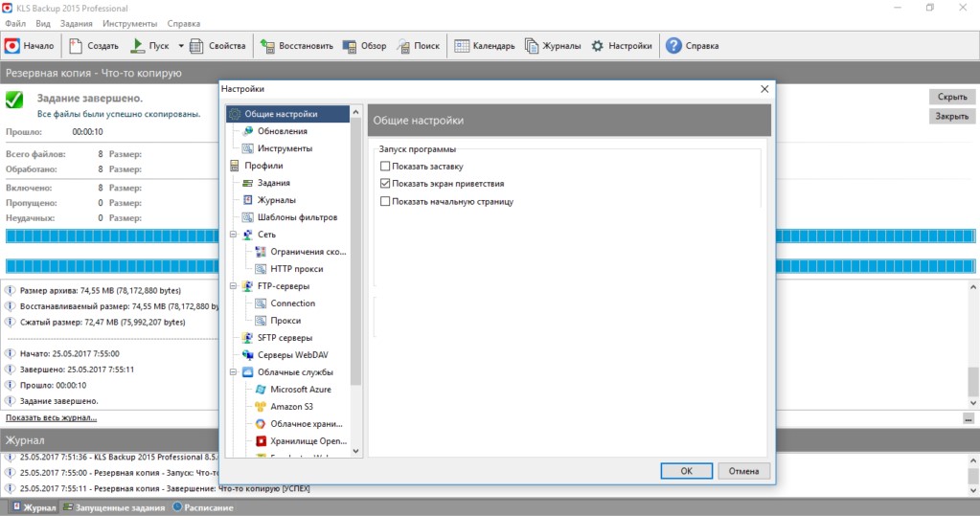Click the Скрыть button

click(x=952, y=97)
